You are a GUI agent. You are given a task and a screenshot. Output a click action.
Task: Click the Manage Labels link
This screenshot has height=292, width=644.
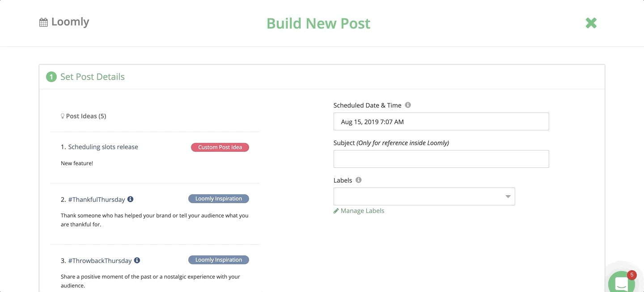362,210
